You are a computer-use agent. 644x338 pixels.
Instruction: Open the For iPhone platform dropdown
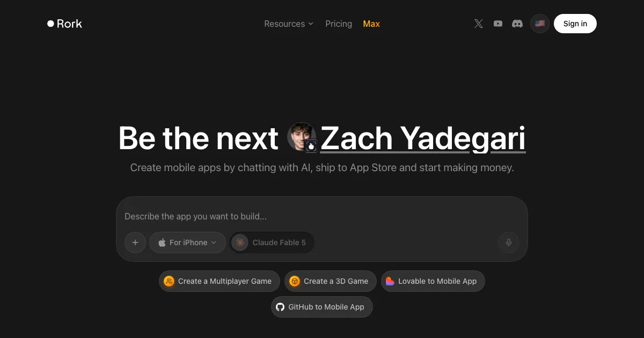pos(187,243)
